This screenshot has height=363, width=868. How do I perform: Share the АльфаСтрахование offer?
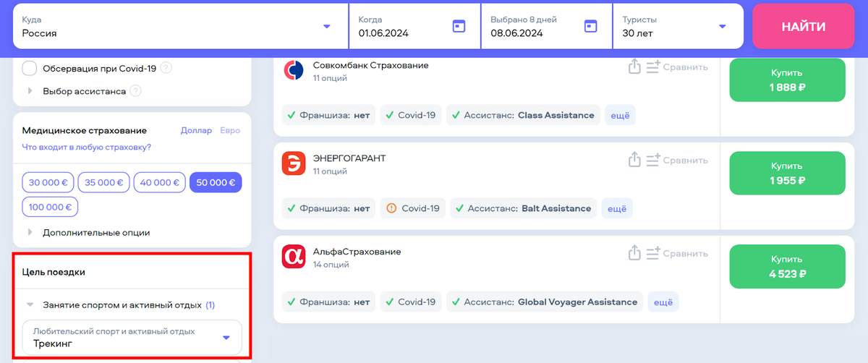(634, 253)
